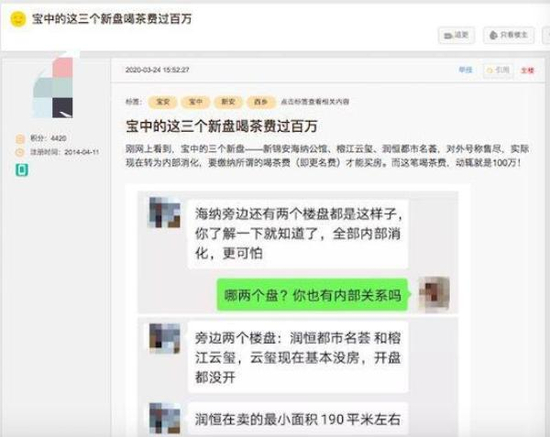Click the yellow smiley face icon
This screenshot has height=437, width=550.
pyautogui.click(x=18, y=19)
